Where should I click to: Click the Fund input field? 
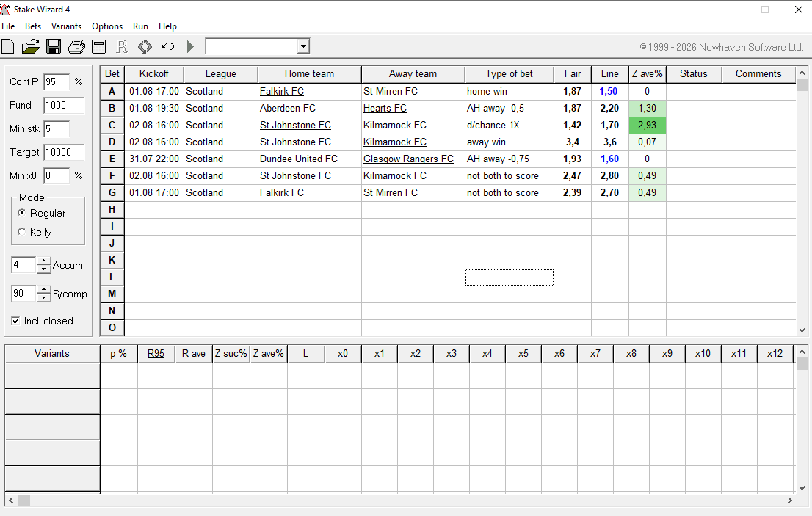tap(64, 105)
